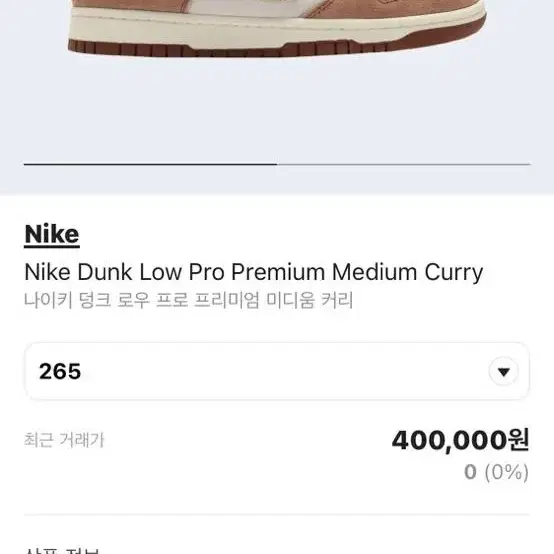Click the 265 size value text

(60, 371)
